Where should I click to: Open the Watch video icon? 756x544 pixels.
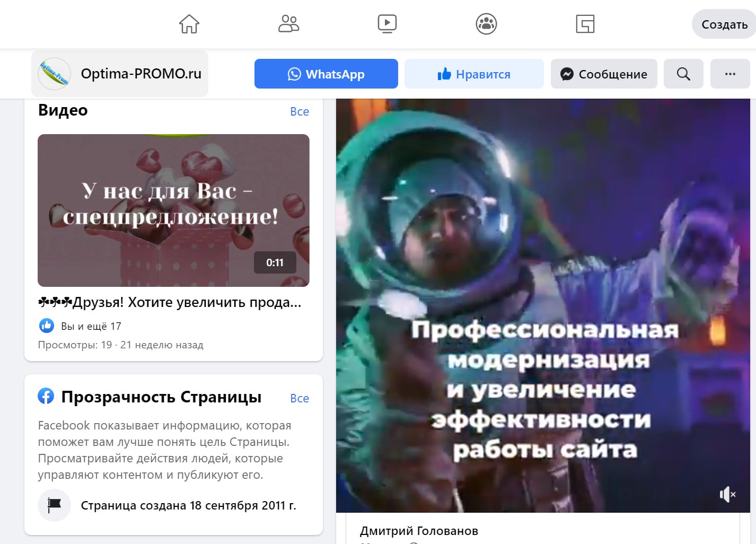tap(387, 23)
